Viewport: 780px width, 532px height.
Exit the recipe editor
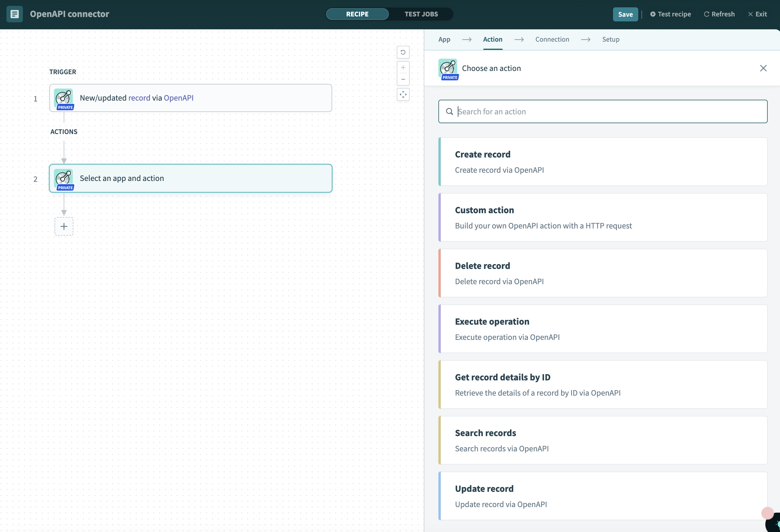click(757, 14)
